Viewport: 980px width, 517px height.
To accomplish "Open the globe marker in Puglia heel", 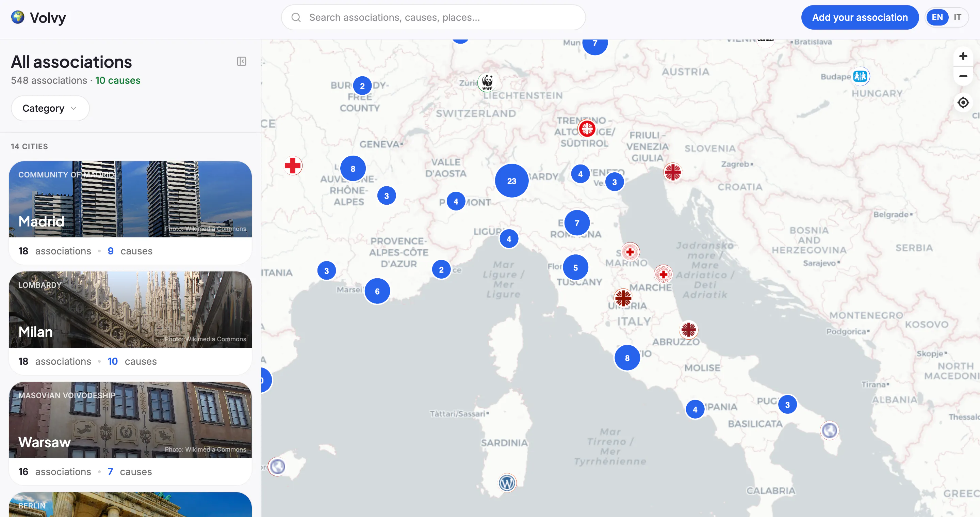I will pyautogui.click(x=829, y=430).
